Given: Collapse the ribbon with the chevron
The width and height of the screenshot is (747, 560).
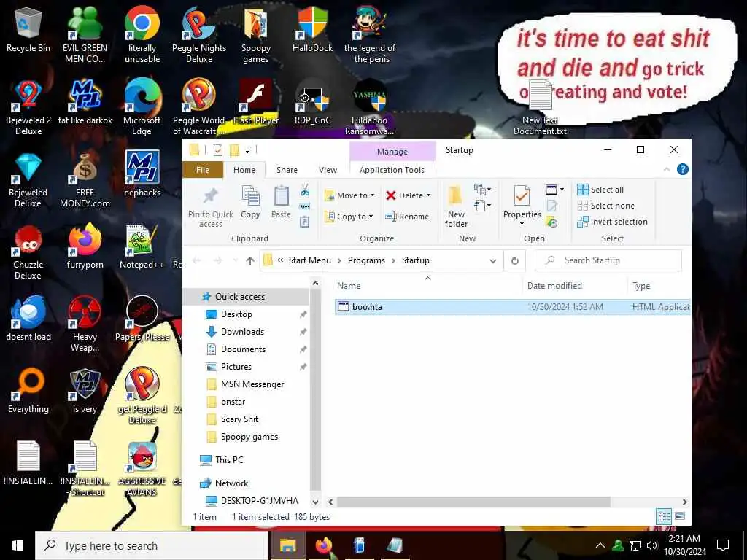Looking at the screenshot, I should (x=667, y=169).
